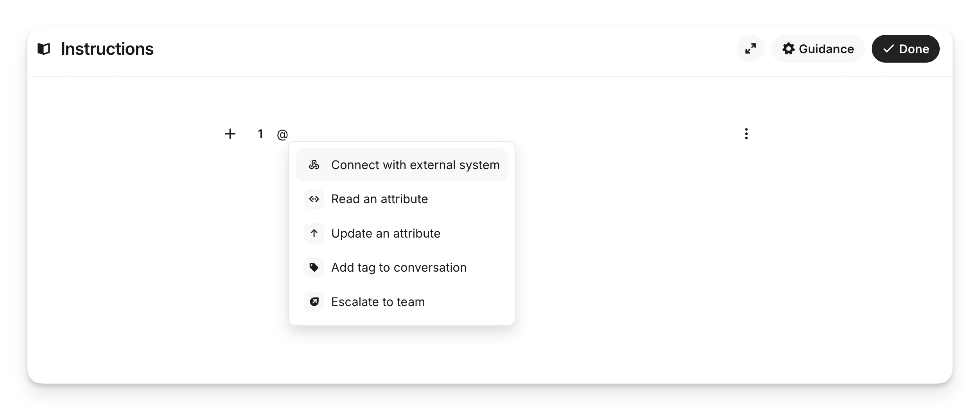Choose the "Escalate to team" label

click(378, 302)
